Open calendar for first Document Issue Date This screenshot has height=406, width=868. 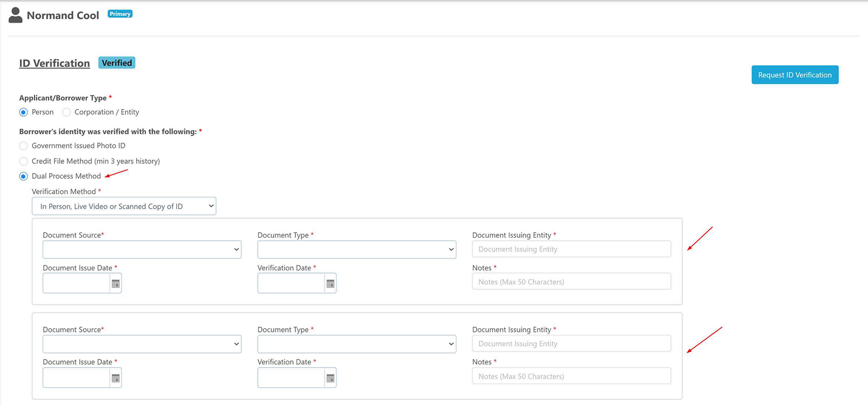[x=115, y=283]
